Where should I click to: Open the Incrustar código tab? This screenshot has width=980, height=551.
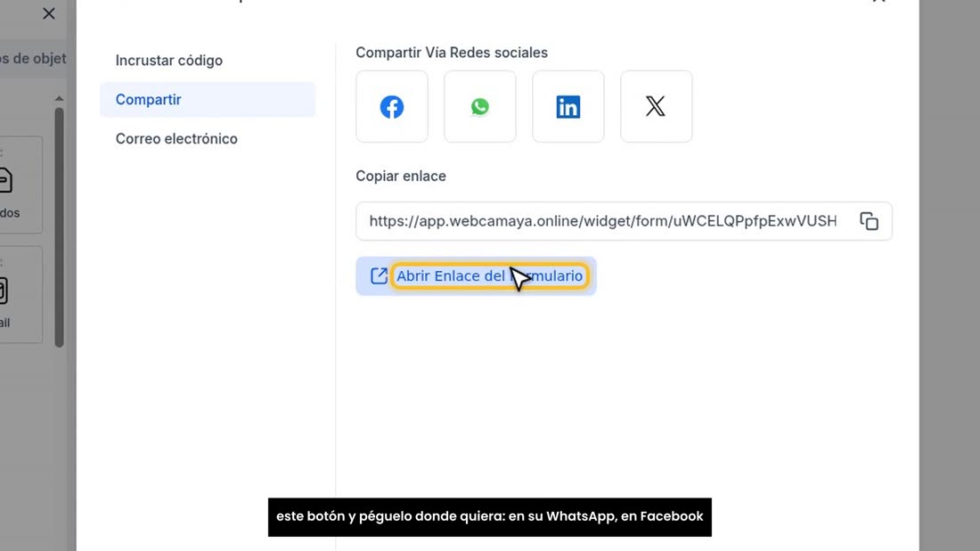pos(208,61)
